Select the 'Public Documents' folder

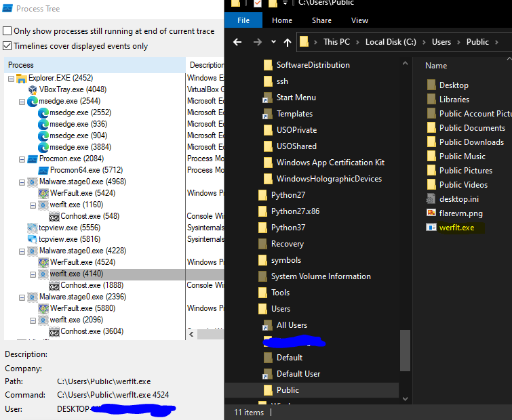point(472,128)
